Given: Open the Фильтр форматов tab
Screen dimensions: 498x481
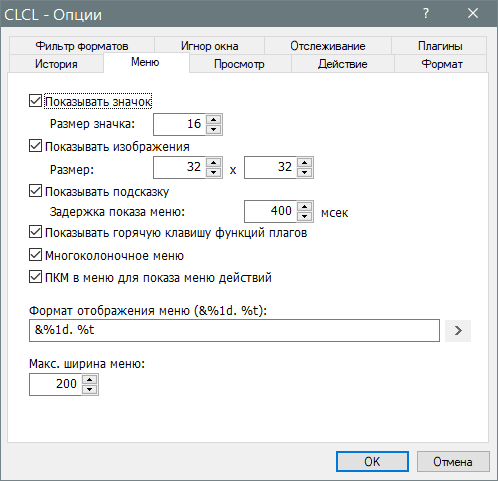Looking at the screenshot, I should pyautogui.click(x=82, y=46).
